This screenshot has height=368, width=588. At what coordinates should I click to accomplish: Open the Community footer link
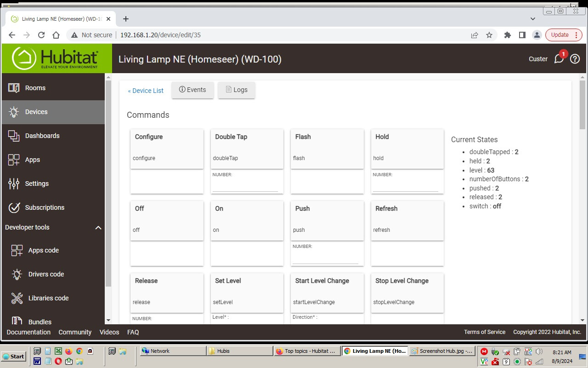tap(75, 332)
